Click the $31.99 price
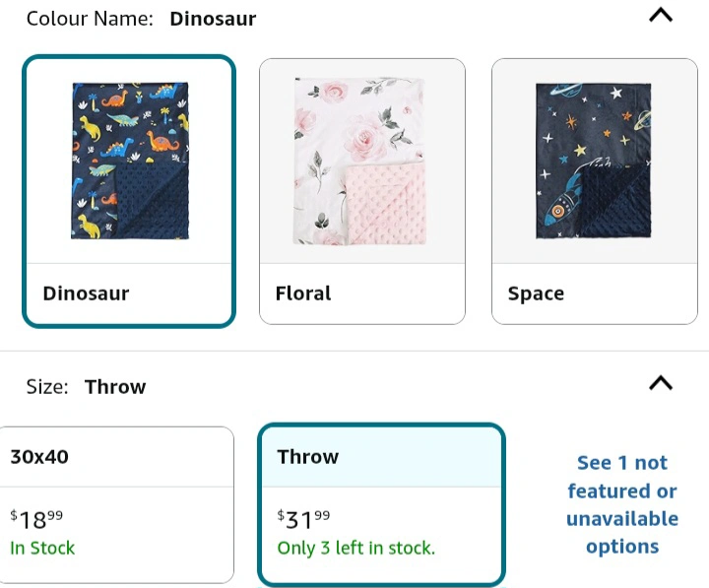Viewport: 709px width, 588px height. (x=304, y=519)
